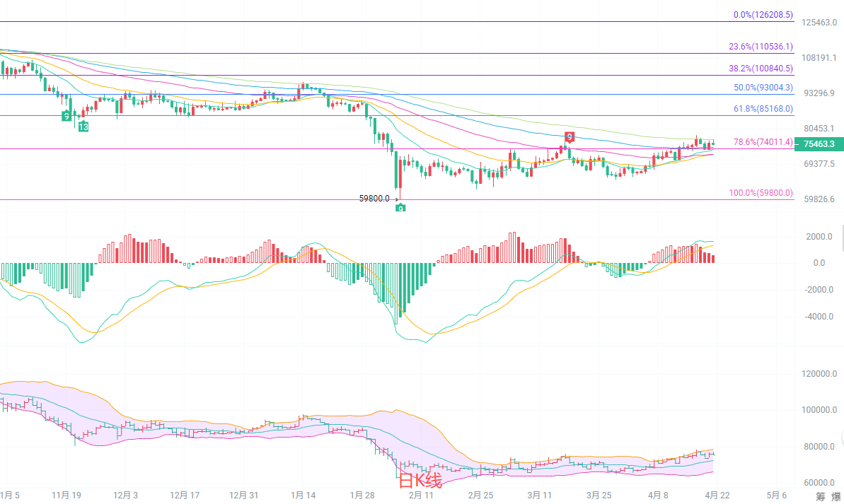844x504 pixels.
Task: Click the 59800.0 lowest price label
Action: point(374,199)
